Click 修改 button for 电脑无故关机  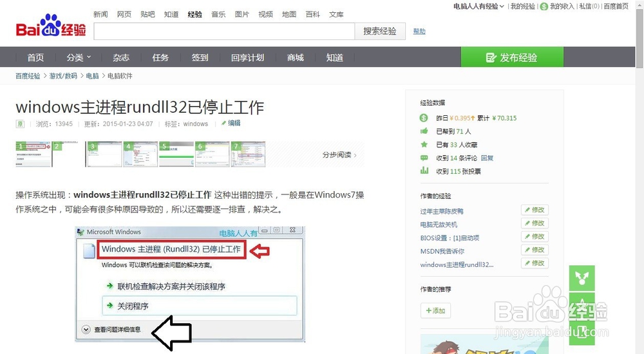point(535,223)
